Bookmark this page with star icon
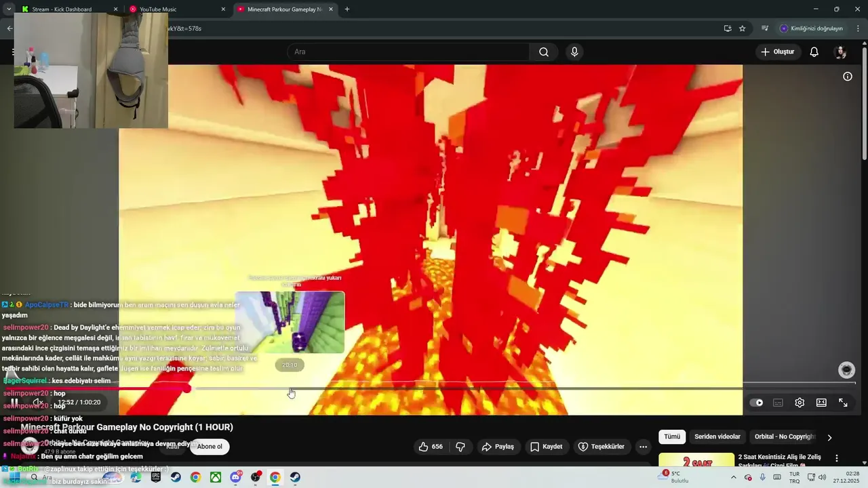 (743, 28)
